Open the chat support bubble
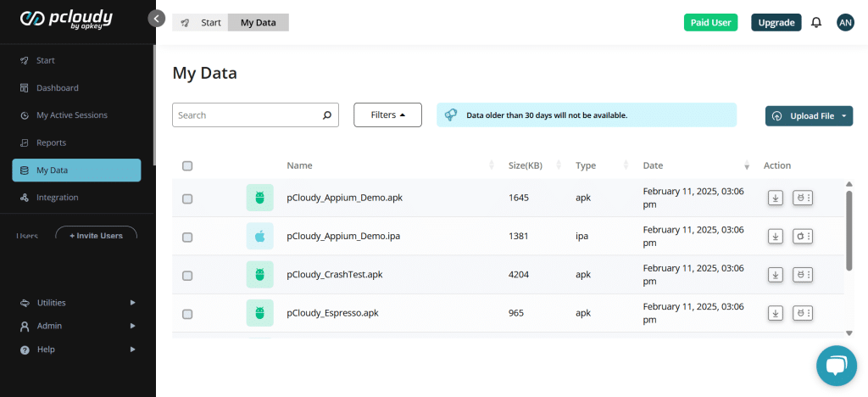 coord(836,366)
